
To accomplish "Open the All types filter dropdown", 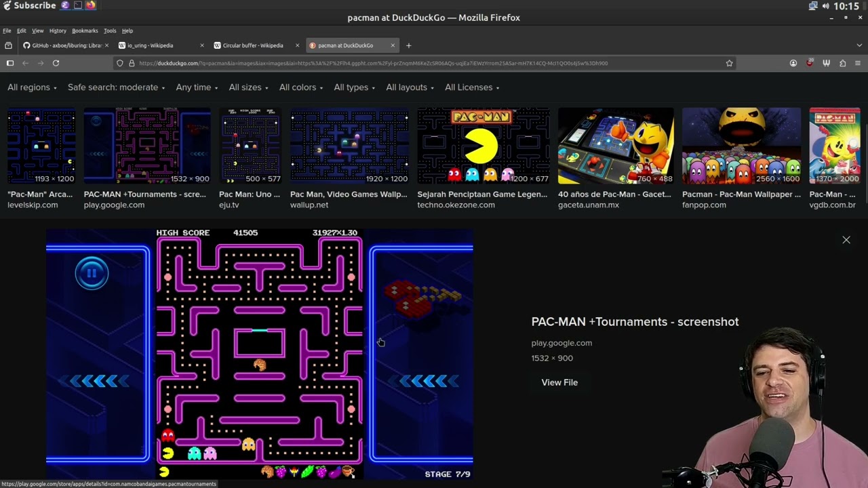I will coord(355,87).
